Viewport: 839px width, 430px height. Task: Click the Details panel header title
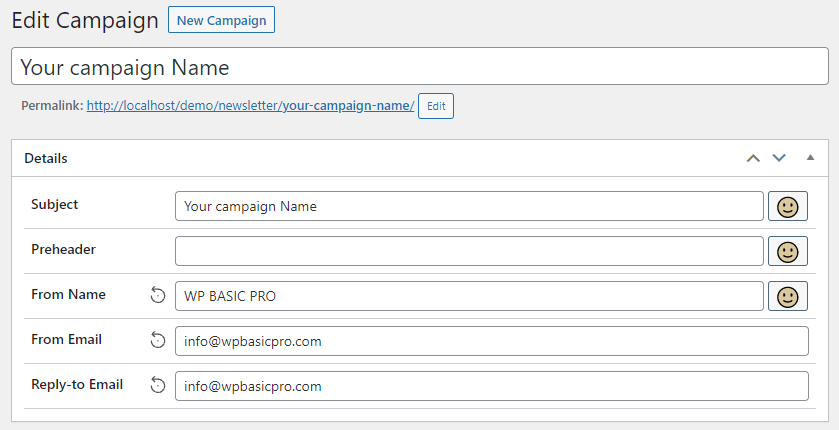tap(46, 158)
